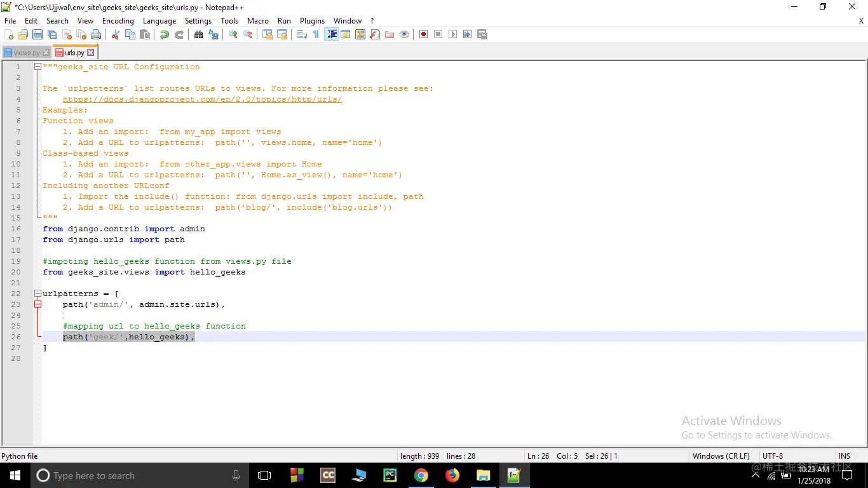The height and width of the screenshot is (488, 868).
Task: Click the Cut scissors icon
Action: (x=116, y=34)
